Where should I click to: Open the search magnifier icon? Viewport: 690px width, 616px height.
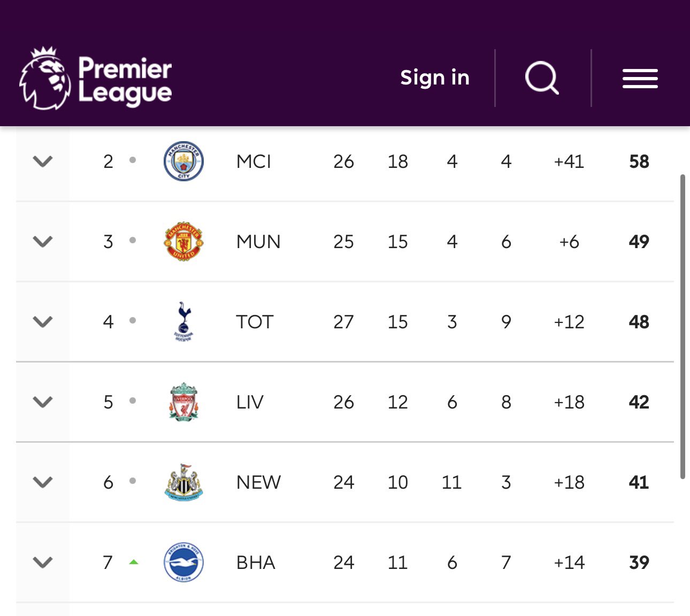coord(542,78)
